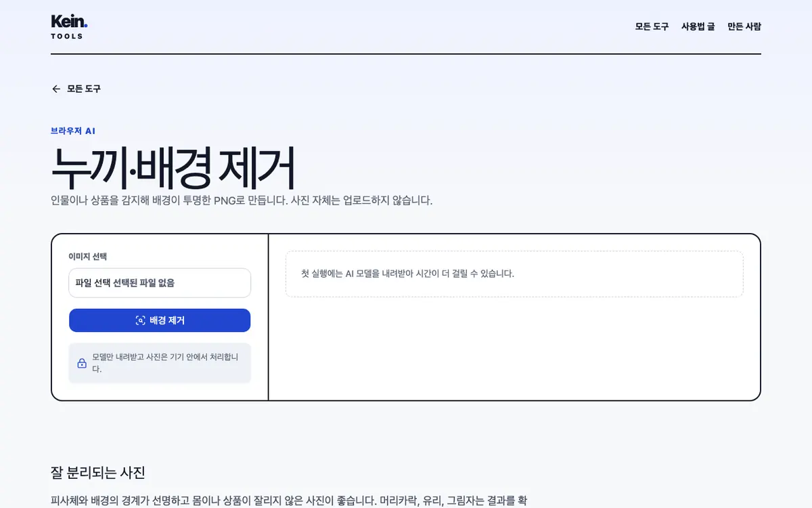Viewport: 812px width, 508px height.
Task: Click the 누끼·배경 제거 page heading
Action: [173, 168]
